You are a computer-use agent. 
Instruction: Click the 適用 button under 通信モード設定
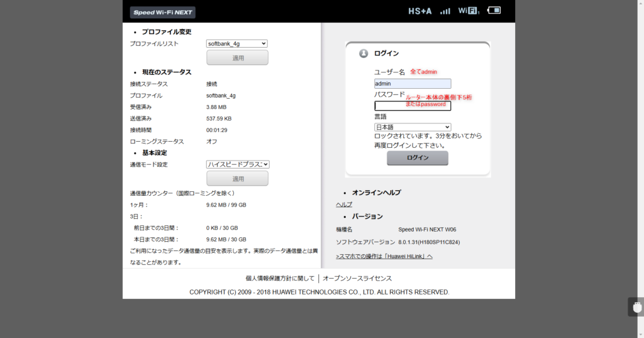[x=237, y=179]
